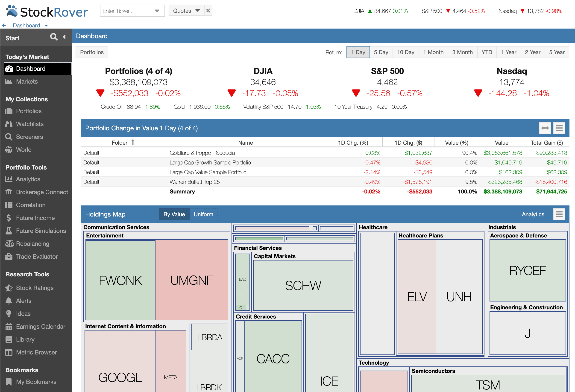
Task: Click the FWONK green tile in Holdings Map
Action: 120,280
